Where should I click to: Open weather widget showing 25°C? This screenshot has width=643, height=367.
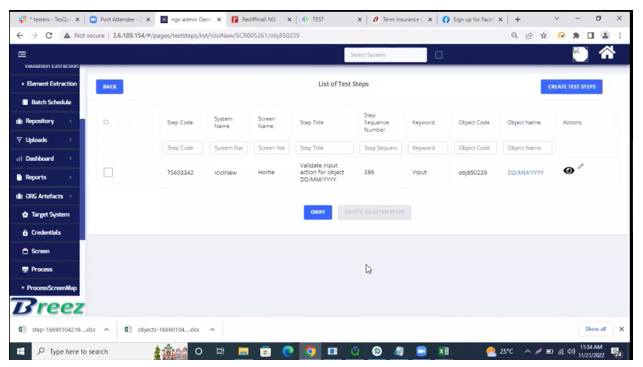tap(499, 351)
